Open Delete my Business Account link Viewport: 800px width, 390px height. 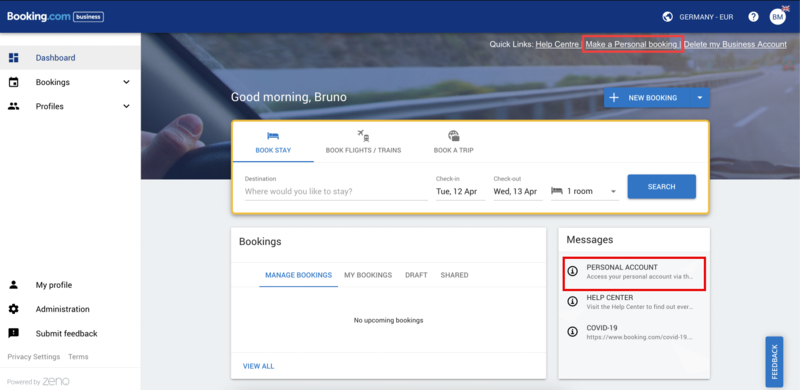(x=735, y=44)
